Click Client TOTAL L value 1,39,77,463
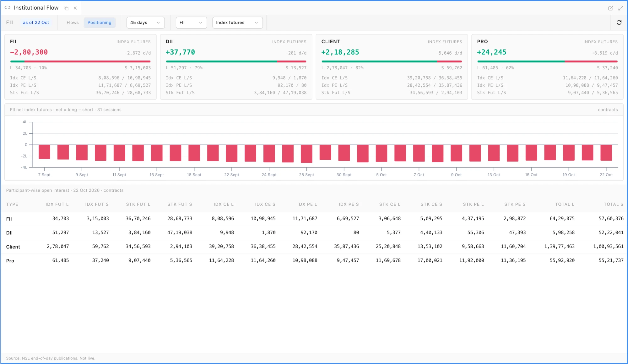 559,247
